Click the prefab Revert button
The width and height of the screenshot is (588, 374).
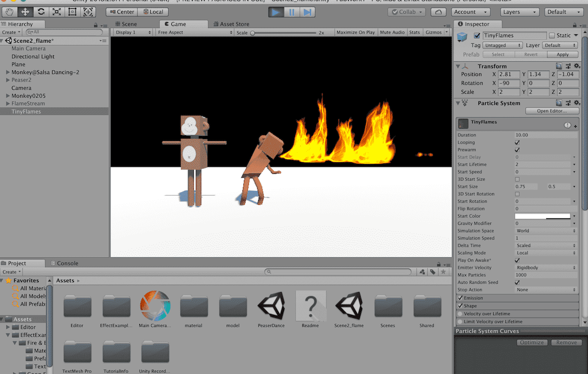(531, 55)
